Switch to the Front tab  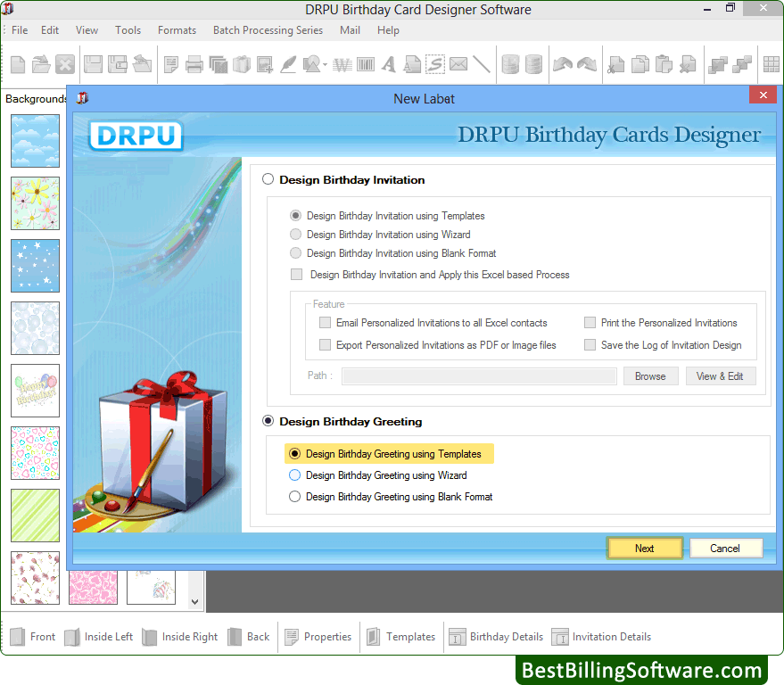point(33,637)
